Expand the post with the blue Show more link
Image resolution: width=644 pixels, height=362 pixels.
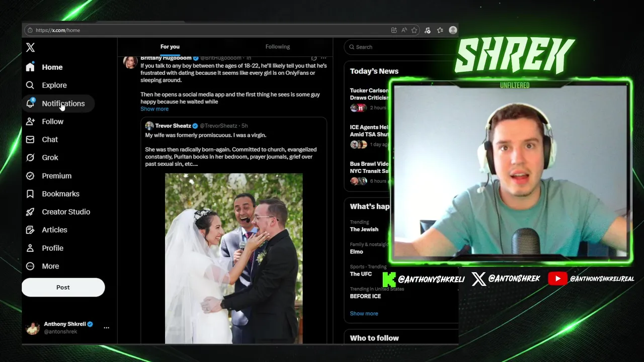click(154, 109)
